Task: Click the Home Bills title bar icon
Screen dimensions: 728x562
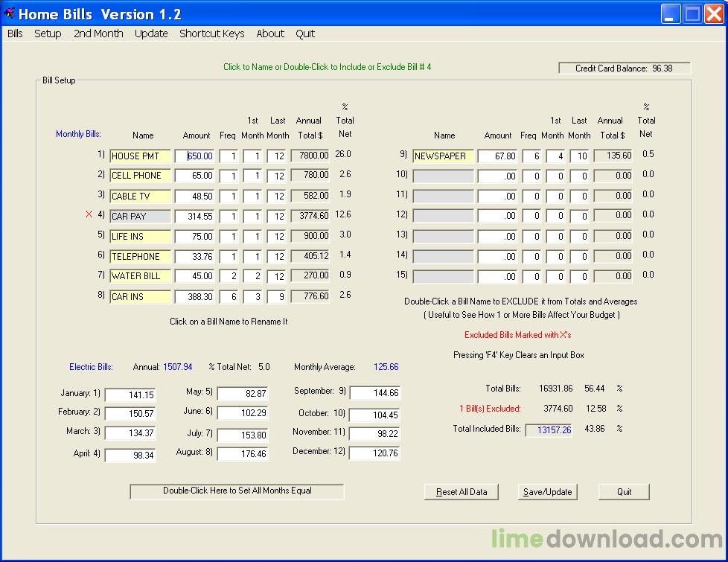Action: (x=9, y=13)
